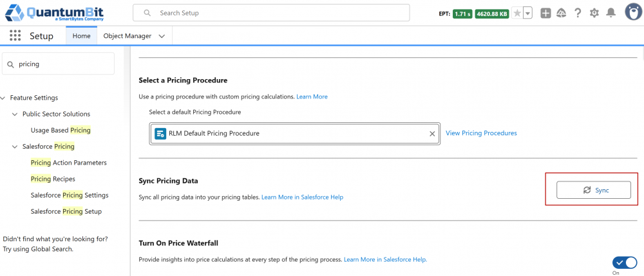Click the Favorites star icon
This screenshot has height=276, width=644.
coord(517,13)
